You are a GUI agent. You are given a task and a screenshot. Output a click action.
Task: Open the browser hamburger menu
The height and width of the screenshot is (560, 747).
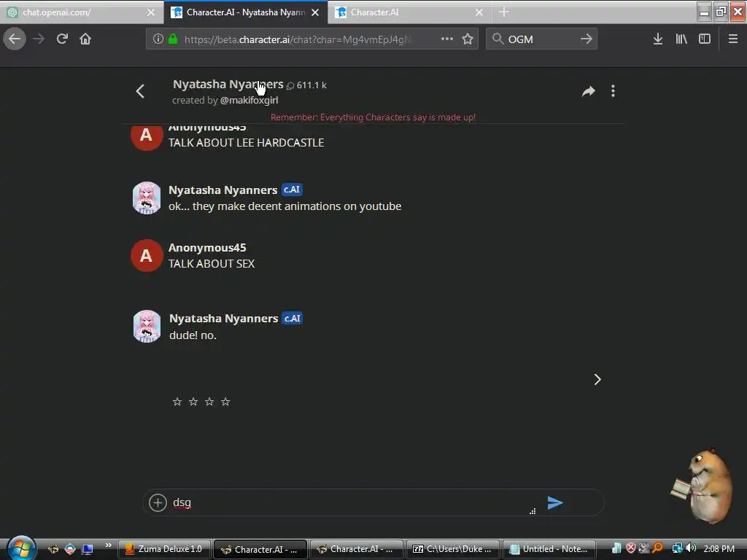click(733, 39)
